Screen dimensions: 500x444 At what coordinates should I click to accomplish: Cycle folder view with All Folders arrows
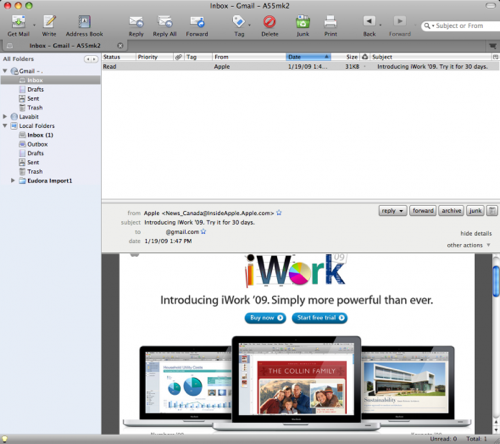coord(91,59)
